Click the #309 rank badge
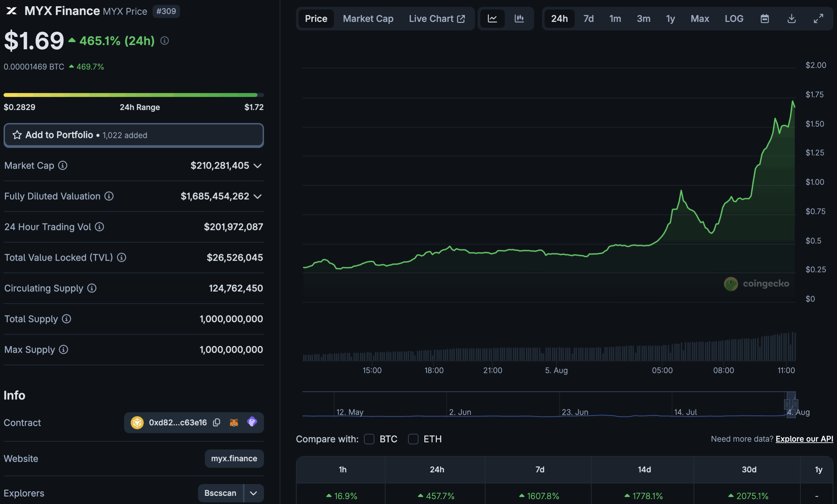Image resolution: width=837 pixels, height=504 pixels. click(x=166, y=11)
